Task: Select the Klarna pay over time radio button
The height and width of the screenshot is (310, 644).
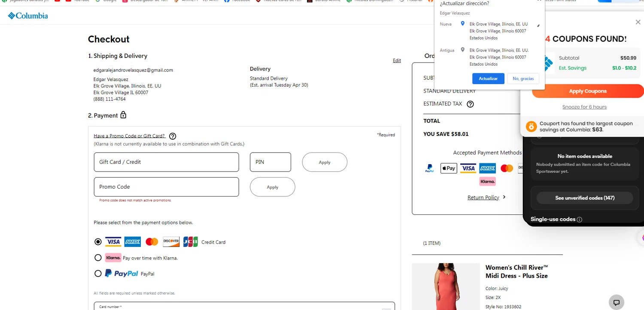Action: click(98, 258)
